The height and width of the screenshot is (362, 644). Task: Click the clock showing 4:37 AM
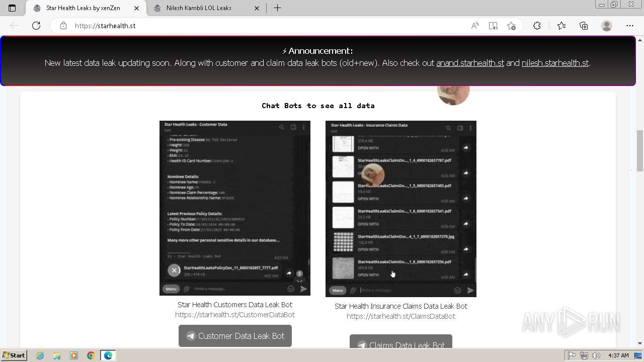[618, 355]
